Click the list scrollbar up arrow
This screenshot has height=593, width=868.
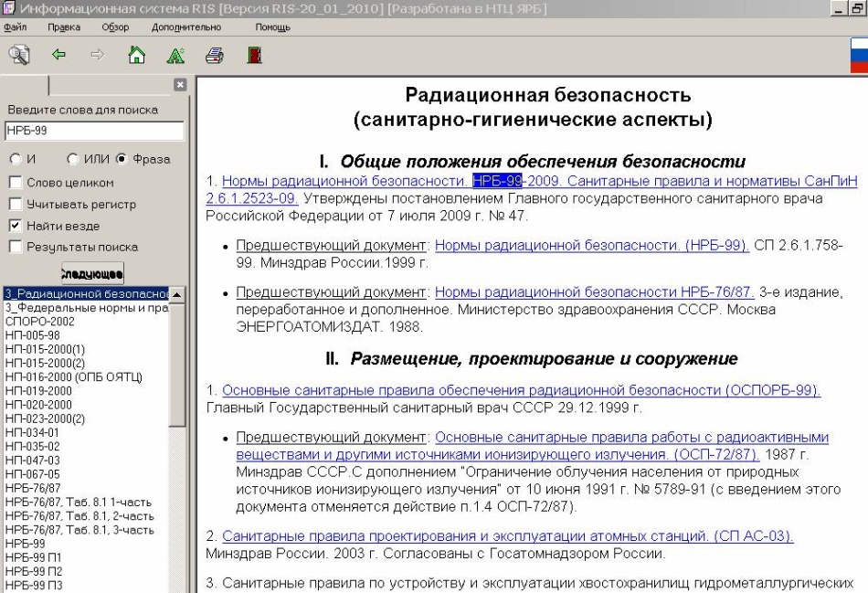click(177, 294)
